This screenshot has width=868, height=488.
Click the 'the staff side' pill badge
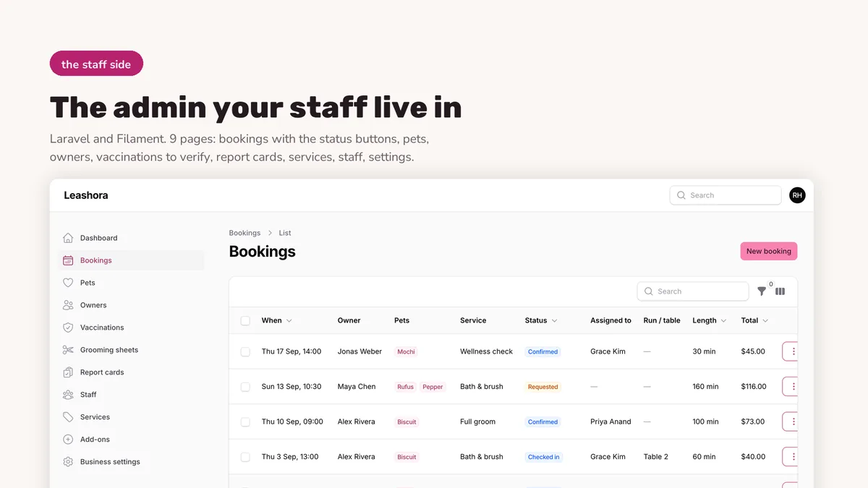point(96,64)
